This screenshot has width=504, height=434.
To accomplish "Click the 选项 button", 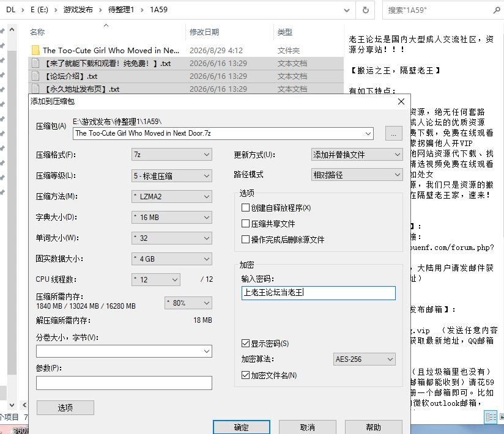I will 65,408.
